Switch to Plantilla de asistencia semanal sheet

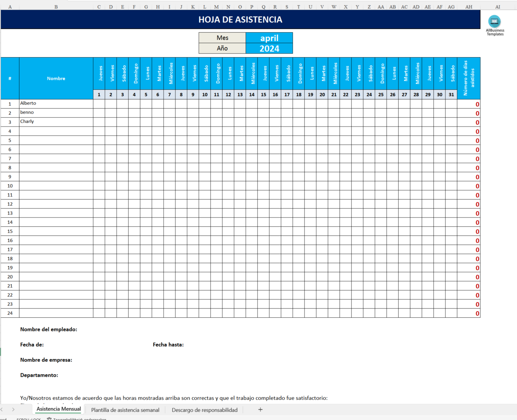click(125, 410)
